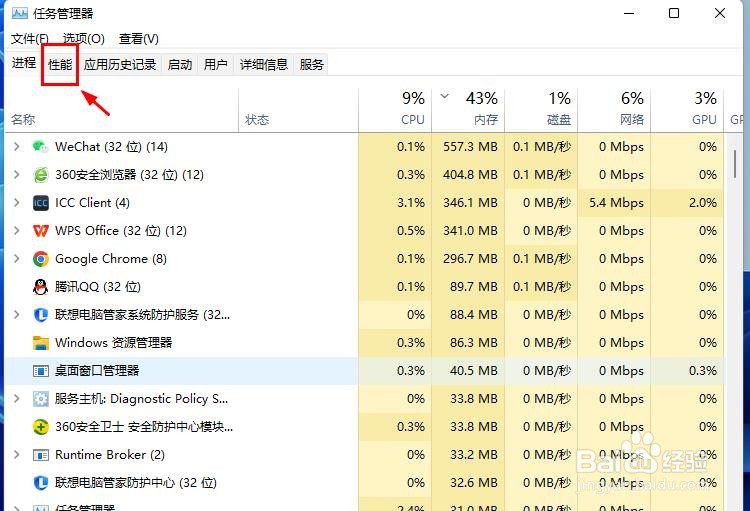Open the 查看 menu
Viewport: 750px width, 511px height.
(139, 39)
